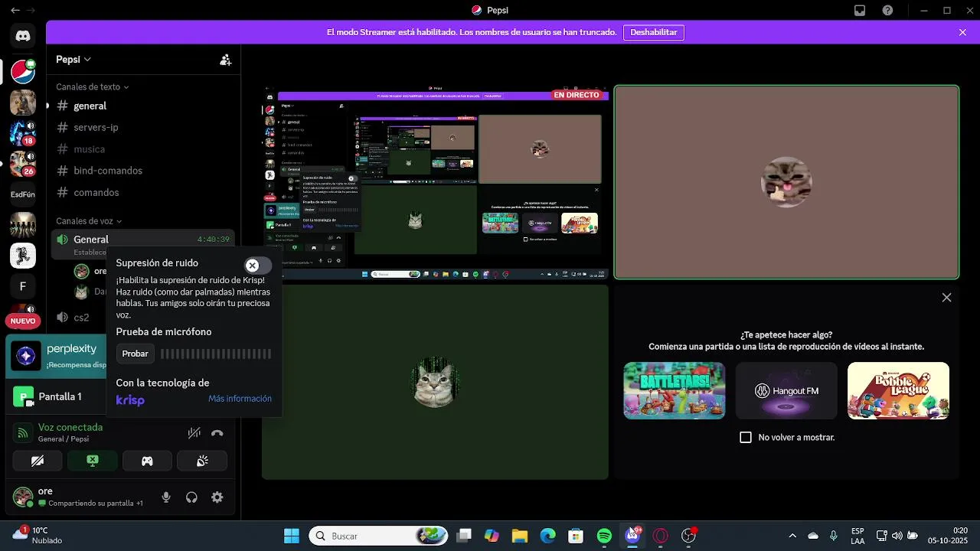The width and height of the screenshot is (980, 551).
Task: Collapse Canales de voz category
Action: [89, 221]
